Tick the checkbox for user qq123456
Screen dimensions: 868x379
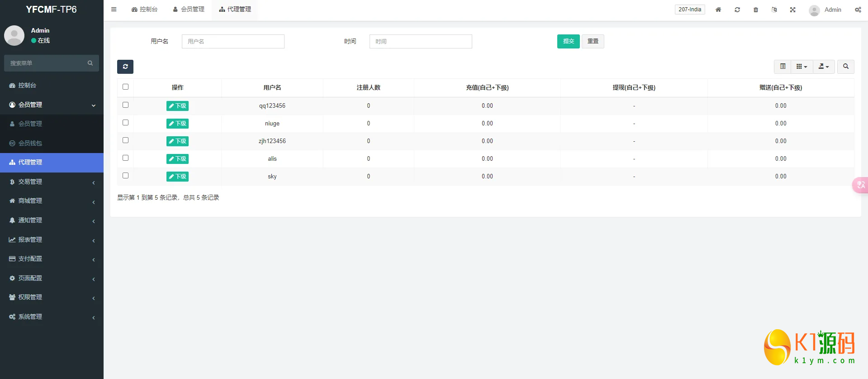click(125, 105)
